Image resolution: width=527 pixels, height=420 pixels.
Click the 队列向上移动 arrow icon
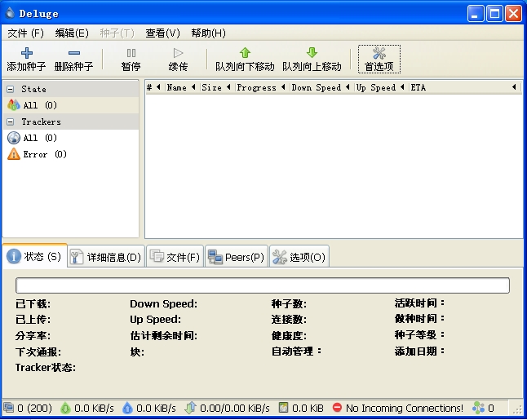312,52
